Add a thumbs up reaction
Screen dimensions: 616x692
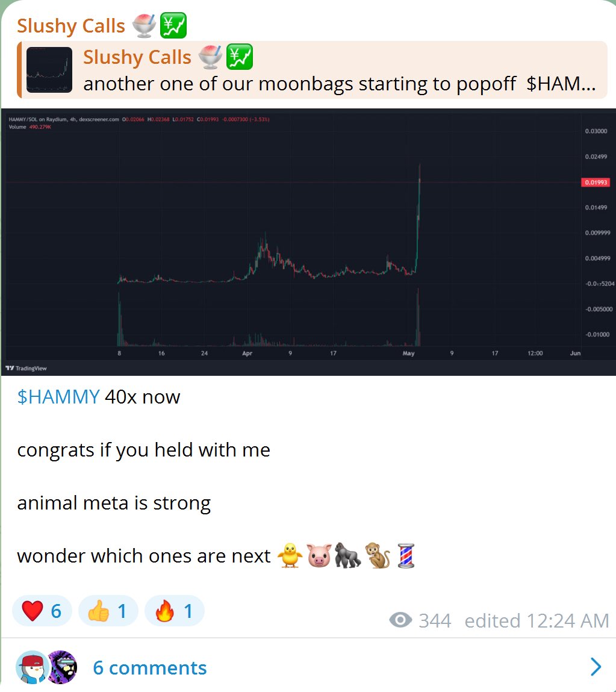tap(108, 611)
